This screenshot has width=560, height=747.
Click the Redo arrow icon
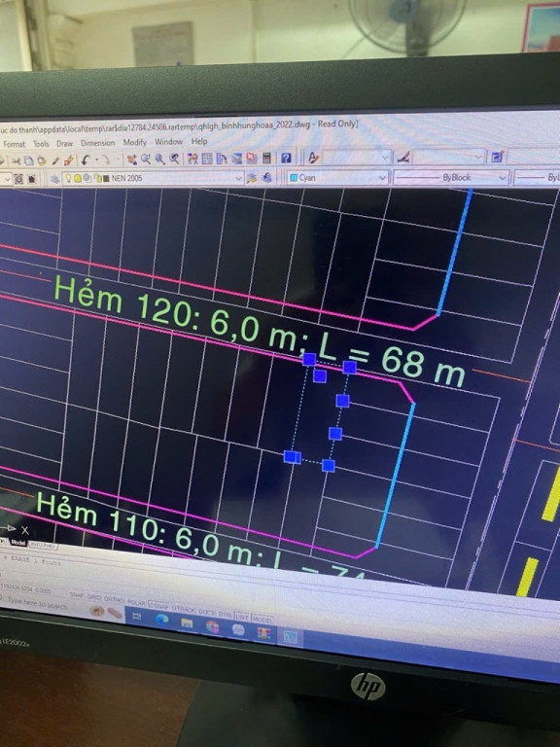point(106,160)
